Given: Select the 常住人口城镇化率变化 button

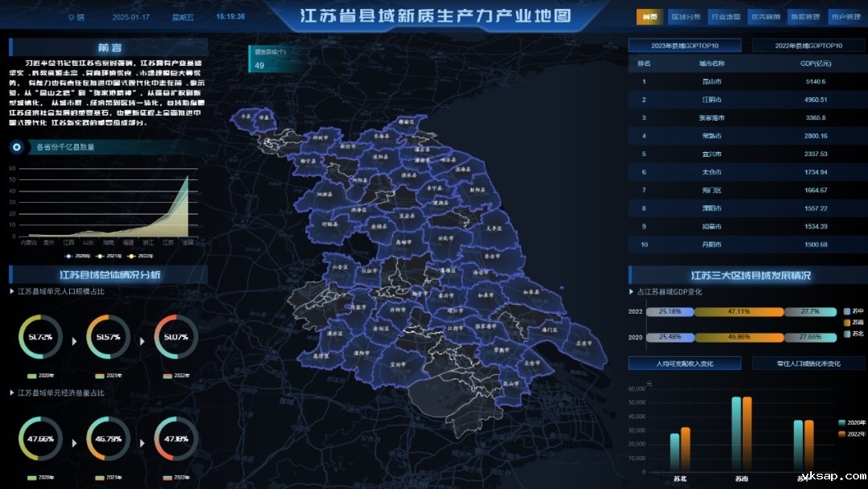Looking at the screenshot, I should tap(809, 364).
